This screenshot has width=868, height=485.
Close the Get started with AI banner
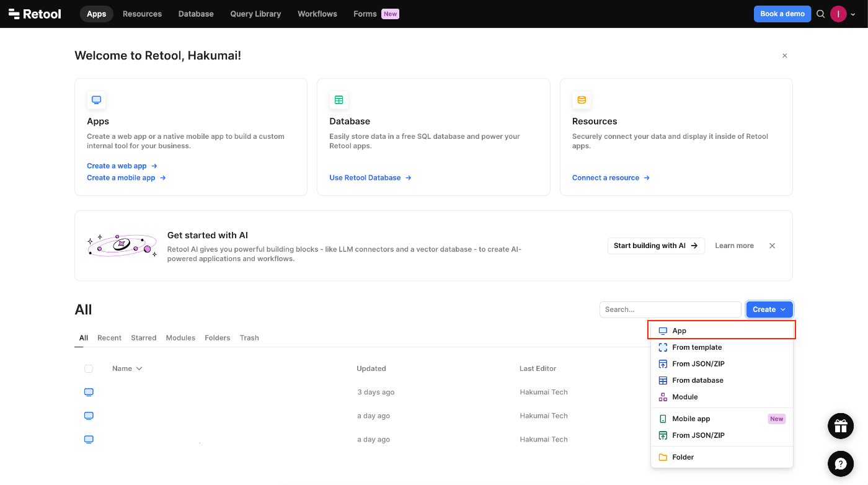pyautogui.click(x=772, y=246)
